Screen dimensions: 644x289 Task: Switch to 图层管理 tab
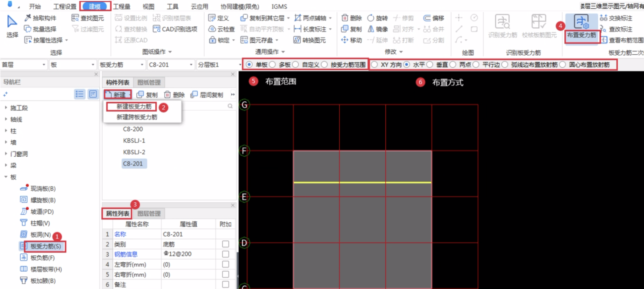[x=149, y=213]
